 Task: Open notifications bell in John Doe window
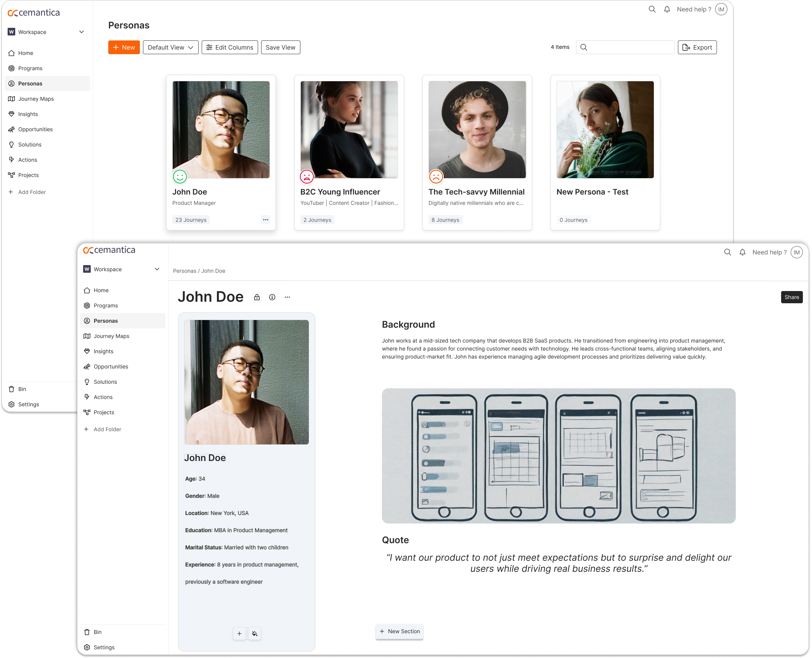(x=742, y=252)
